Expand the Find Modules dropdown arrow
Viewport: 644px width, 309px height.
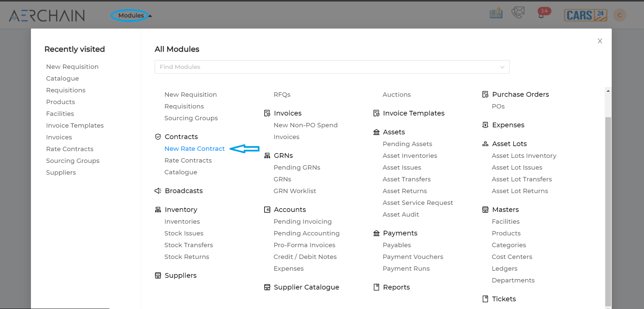tap(502, 67)
